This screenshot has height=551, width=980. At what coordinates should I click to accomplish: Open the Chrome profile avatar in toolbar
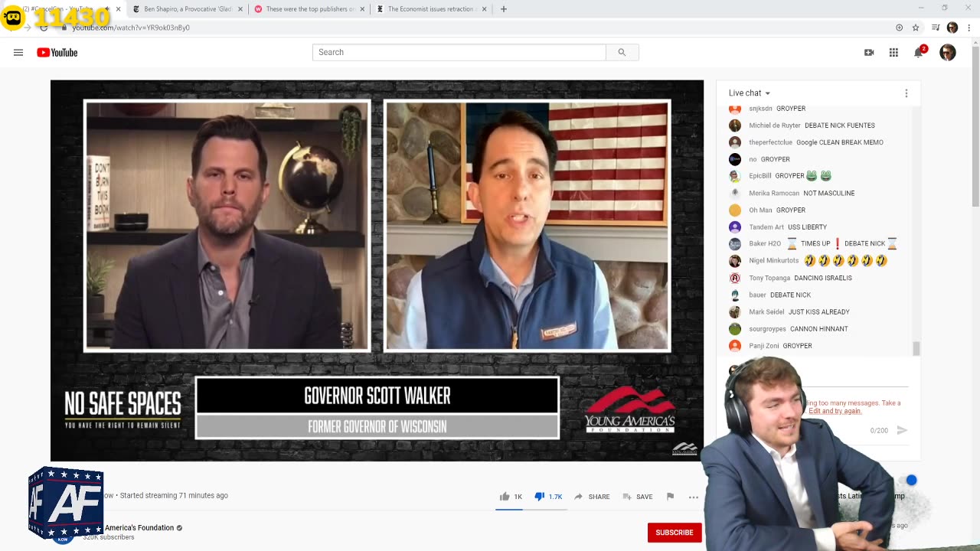coord(952,28)
